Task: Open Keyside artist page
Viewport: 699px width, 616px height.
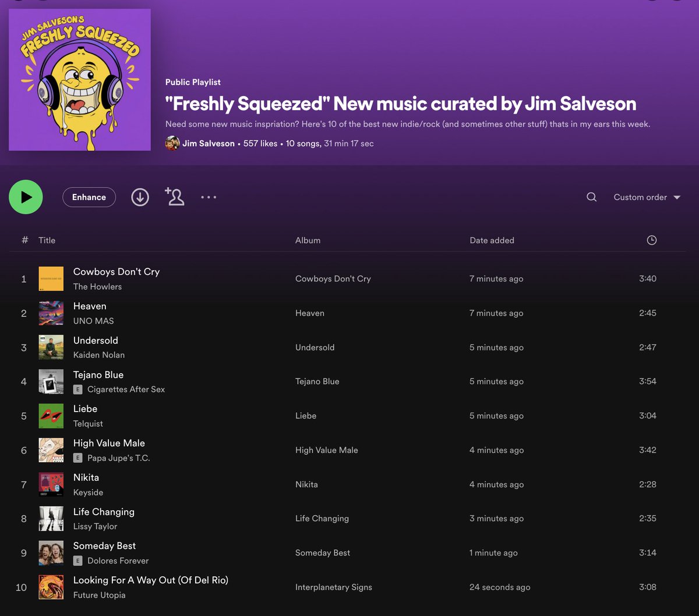Action: click(88, 493)
